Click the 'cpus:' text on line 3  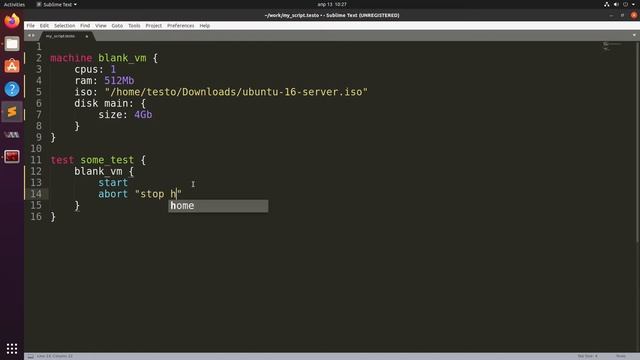click(x=89, y=69)
